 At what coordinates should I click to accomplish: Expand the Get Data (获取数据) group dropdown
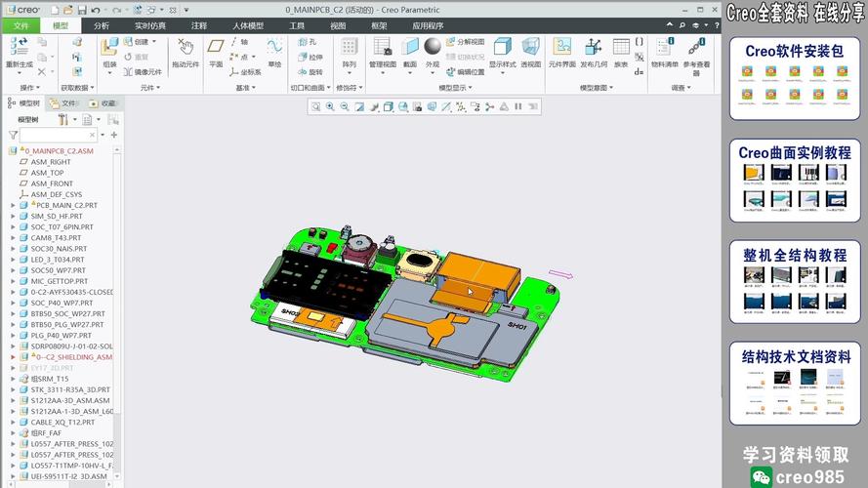[77, 88]
